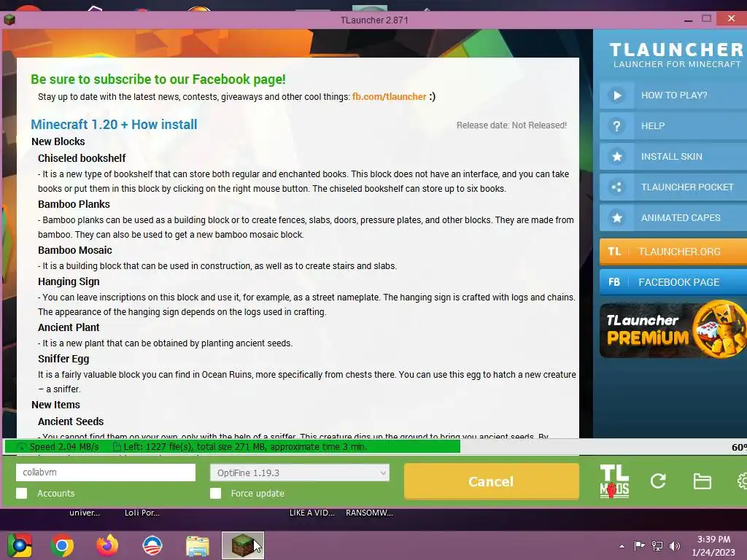
Task: Click the 'New Items' heading
Action: tap(55, 405)
